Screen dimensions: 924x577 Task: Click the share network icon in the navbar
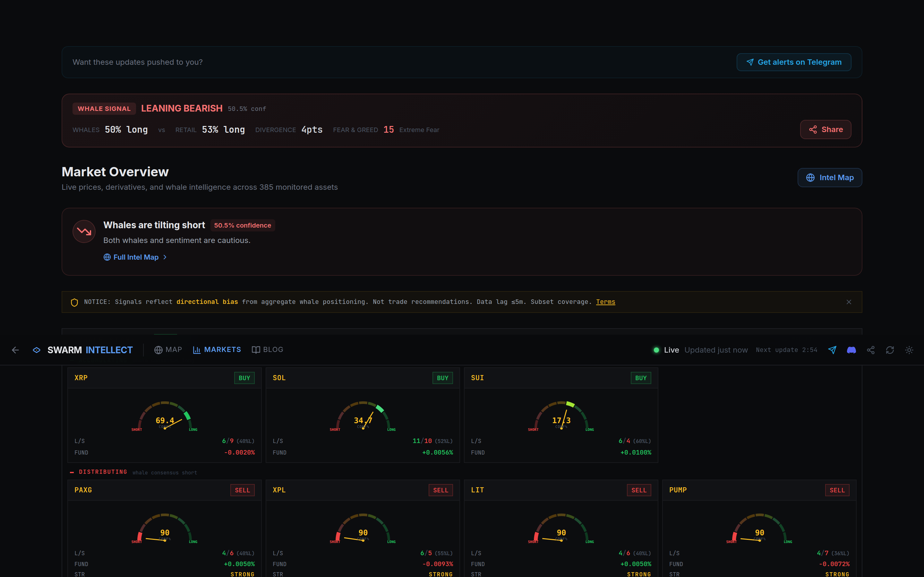coord(871,350)
